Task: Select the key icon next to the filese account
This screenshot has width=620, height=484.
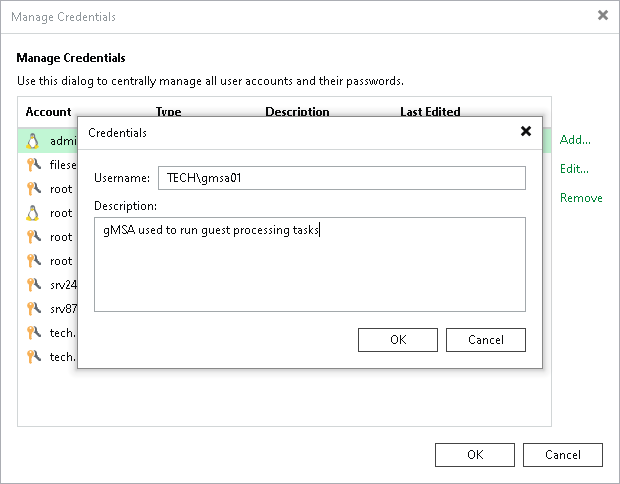Action: tap(33, 164)
